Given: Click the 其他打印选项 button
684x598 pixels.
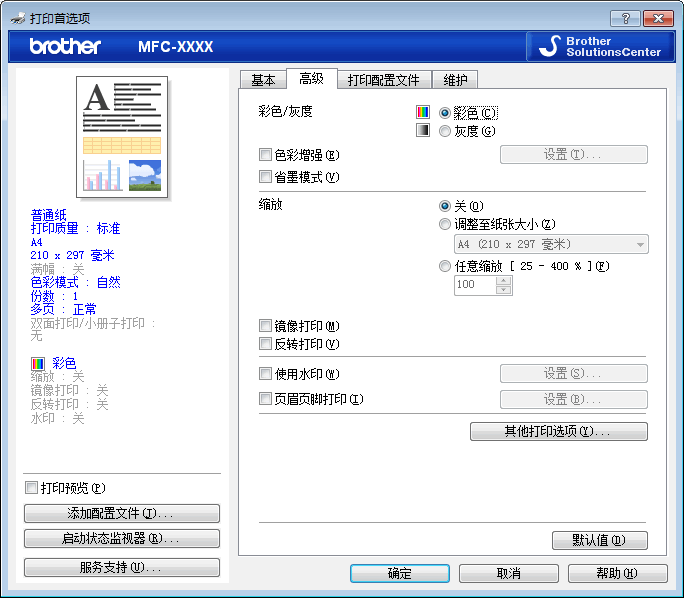Looking at the screenshot, I should click(x=558, y=432).
